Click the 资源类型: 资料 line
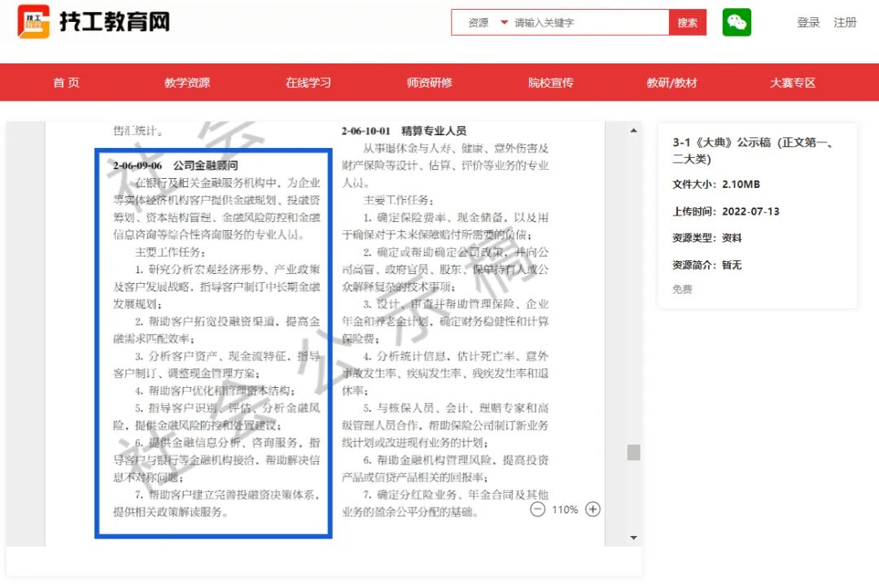This screenshot has height=588, width=879. click(707, 238)
